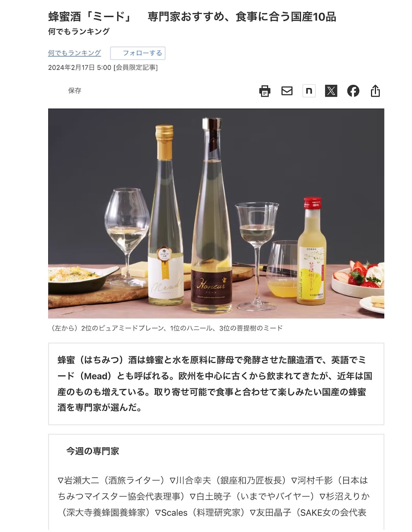
Task: Share the article on X
Action: click(x=331, y=91)
